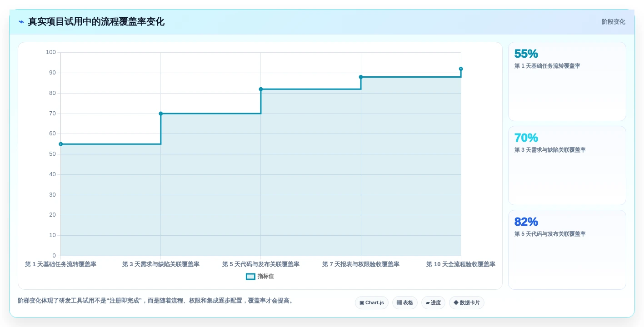
Task: Click the description text starting 阶梯变化体现了
Action: 156,301
